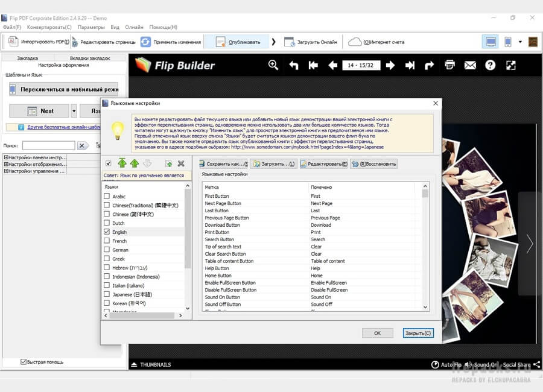Click the Save As button in the language dialog
The width and height of the screenshot is (543, 392).
point(223,164)
